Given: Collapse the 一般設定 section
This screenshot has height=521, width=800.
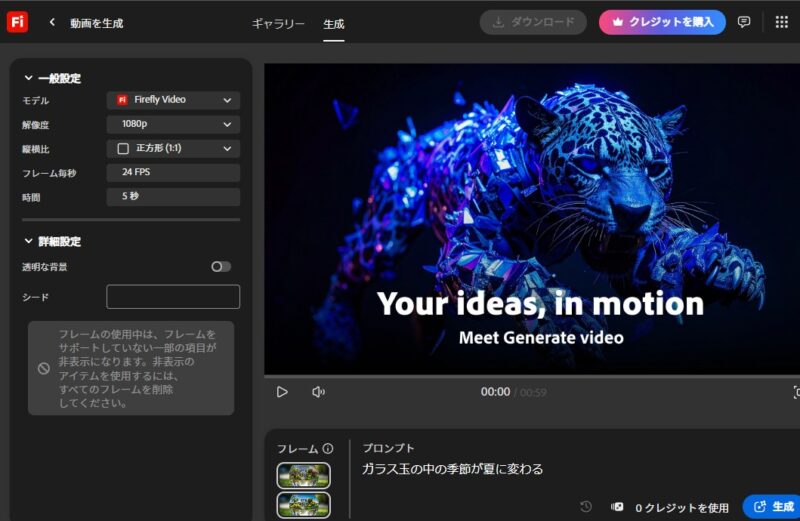Looking at the screenshot, I should click(28, 78).
